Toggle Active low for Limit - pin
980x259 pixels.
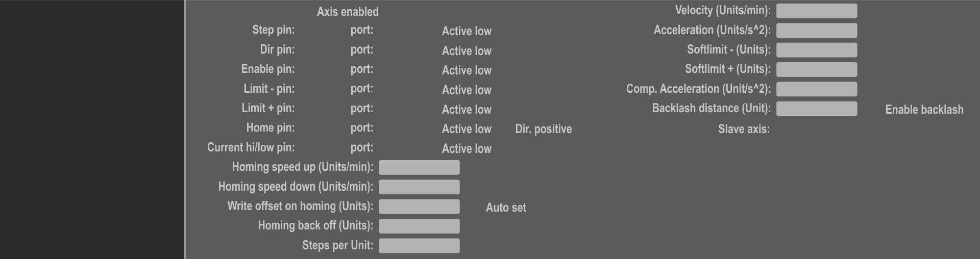[x=466, y=90]
